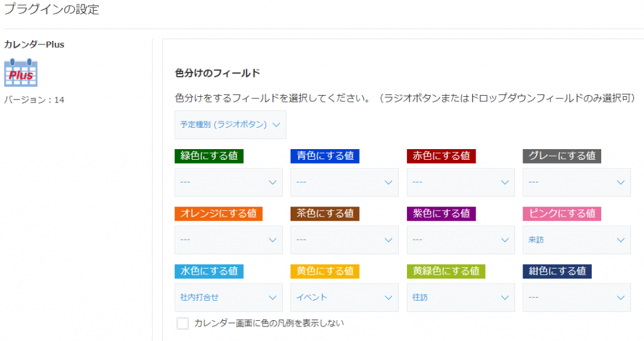Image resolution: width=644 pixels, height=341 pixels.
Task: Open the 往訪 dropdown for yellow-green
Action: [x=461, y=298]
